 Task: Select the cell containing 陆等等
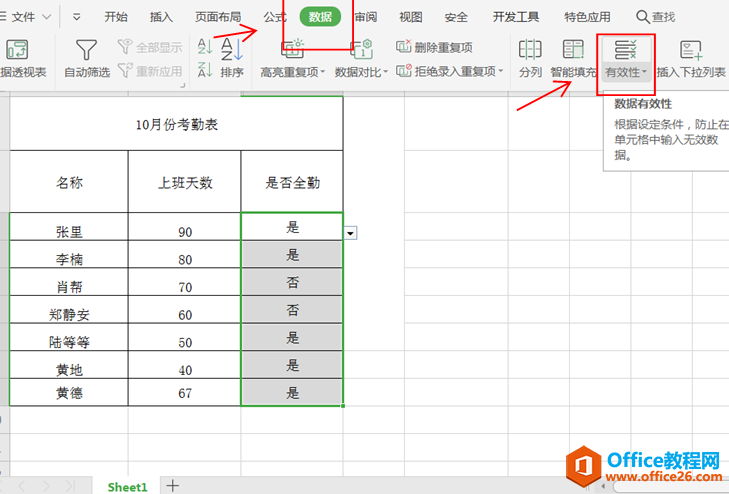click(x=69, y=337)
